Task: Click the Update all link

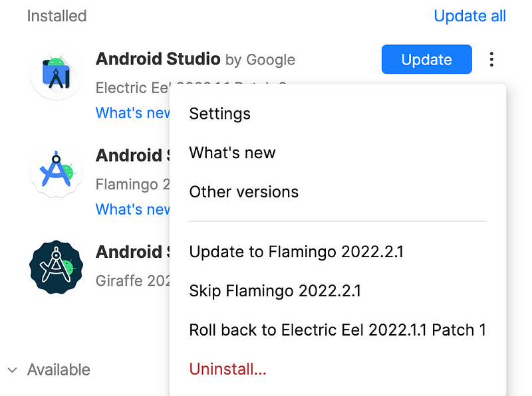Action: [x=470, y=16]
